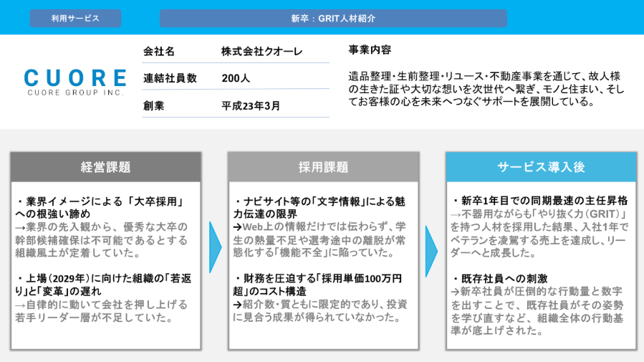644x362 pixels.
Task: Select the blue サービス導入後 header
Action: 541,167
